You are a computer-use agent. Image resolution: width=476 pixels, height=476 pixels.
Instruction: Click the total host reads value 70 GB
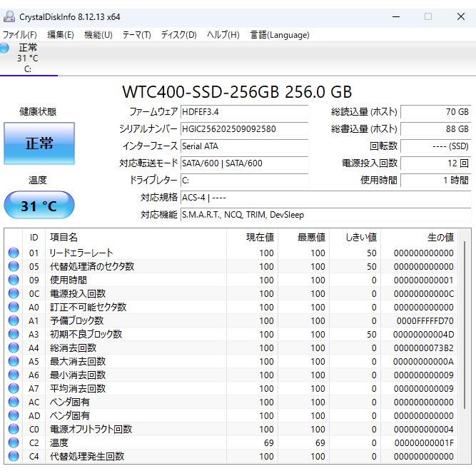(x=436, y=112)
